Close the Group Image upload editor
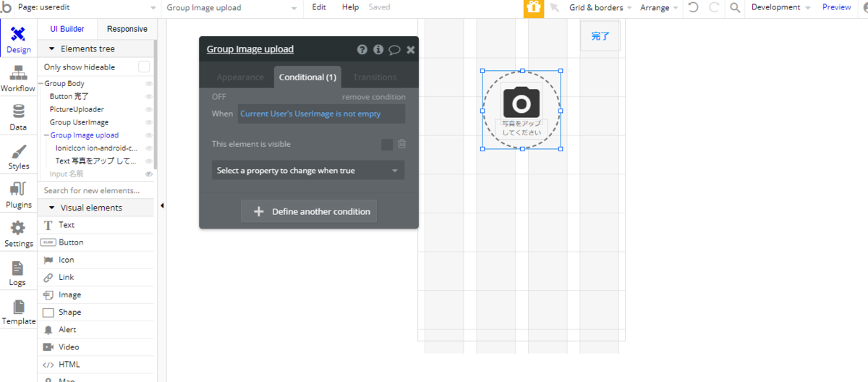 pyautogui.click(x=411, y=49)
